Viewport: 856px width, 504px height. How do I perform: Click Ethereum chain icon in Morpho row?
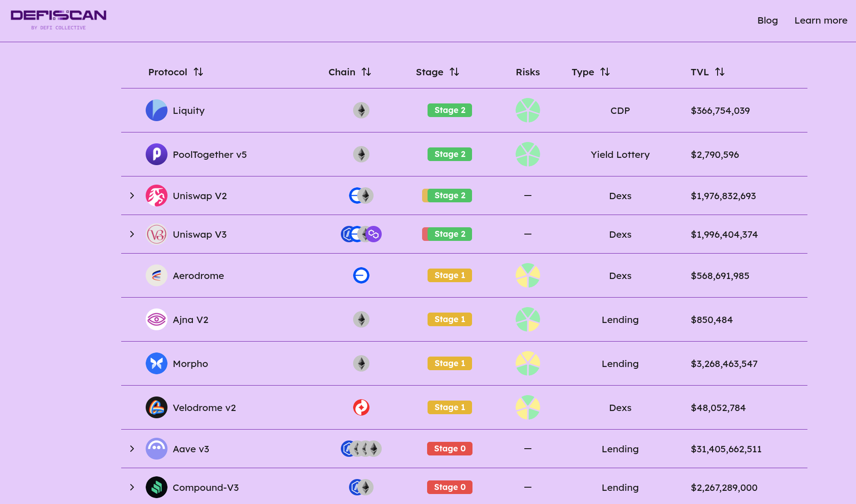tap(361, 363)
